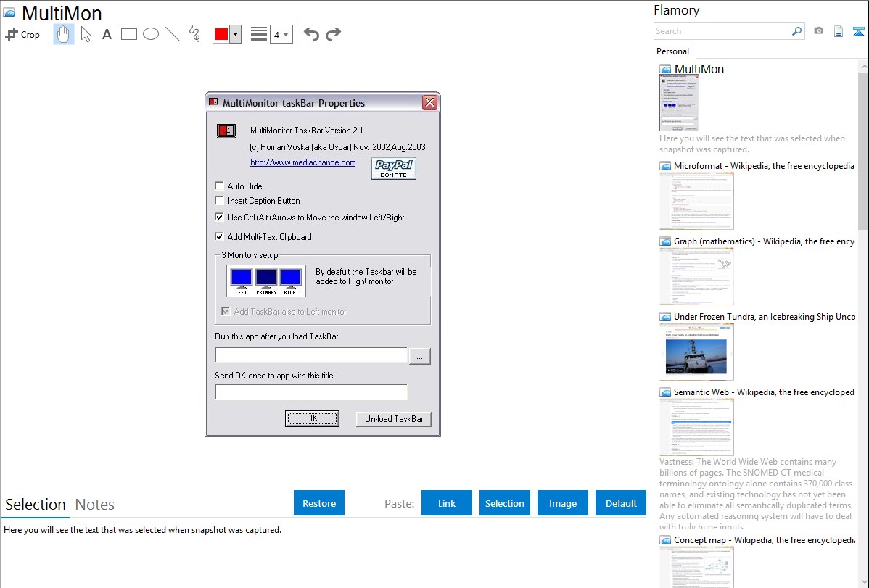This screenshot has height=588, width=869.
Task: Select the Crop tool
Action: [22, 34]
